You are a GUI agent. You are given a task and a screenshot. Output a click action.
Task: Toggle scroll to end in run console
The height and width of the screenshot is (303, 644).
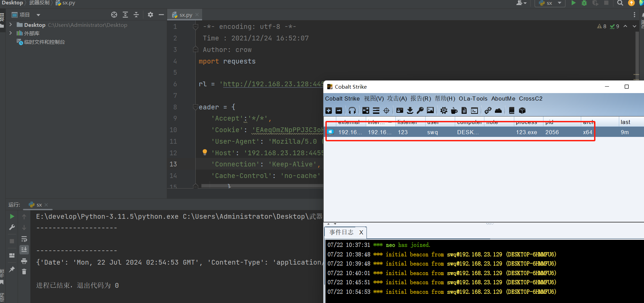24,250
